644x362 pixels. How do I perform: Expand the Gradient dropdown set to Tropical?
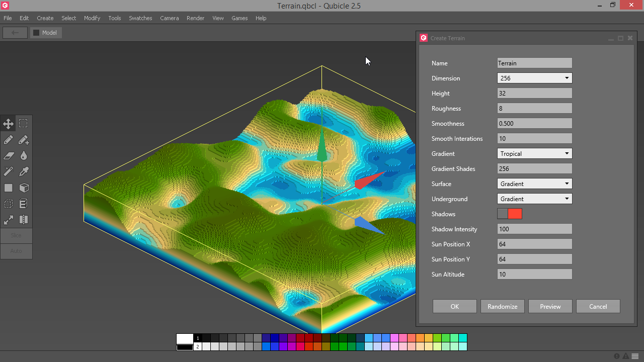point(534,154)
